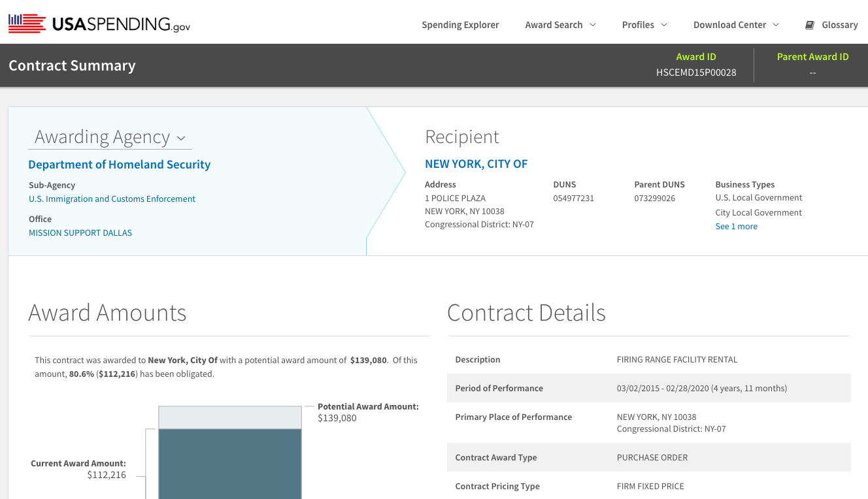The width and height of the screenshot is (868, 499).
Task: Click the light potential amount chart segment
Action: pyautogui.click(x=230, y=417)
